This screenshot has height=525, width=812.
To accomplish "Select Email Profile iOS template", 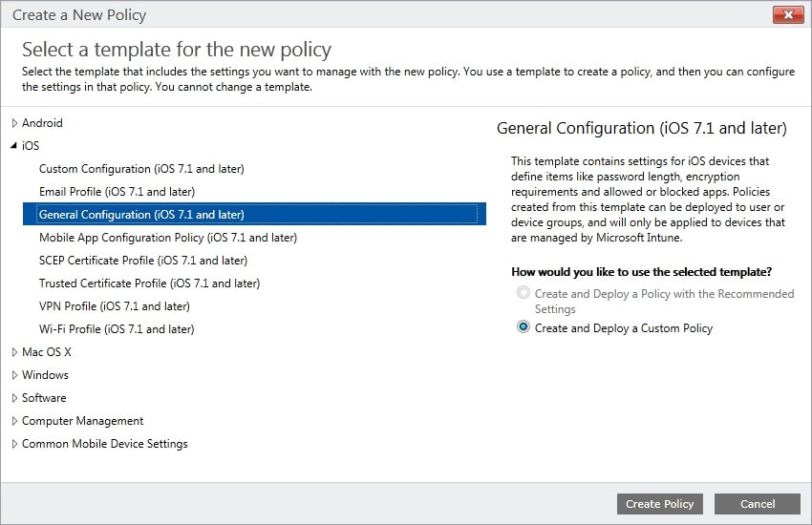I will click(117, 192).
